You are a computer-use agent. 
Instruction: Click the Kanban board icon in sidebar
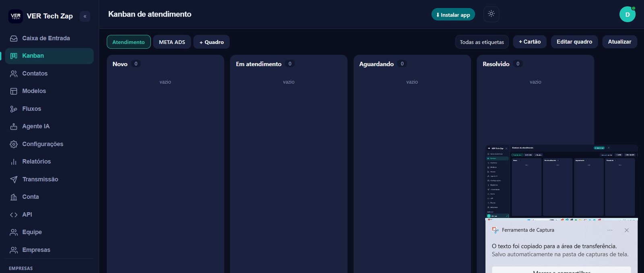pos(14,56)
